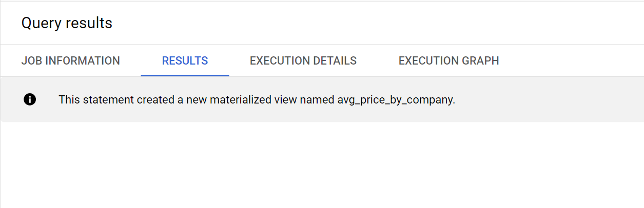Click empty gray space in info banner

pyautogui.click(x=549, y=99)
